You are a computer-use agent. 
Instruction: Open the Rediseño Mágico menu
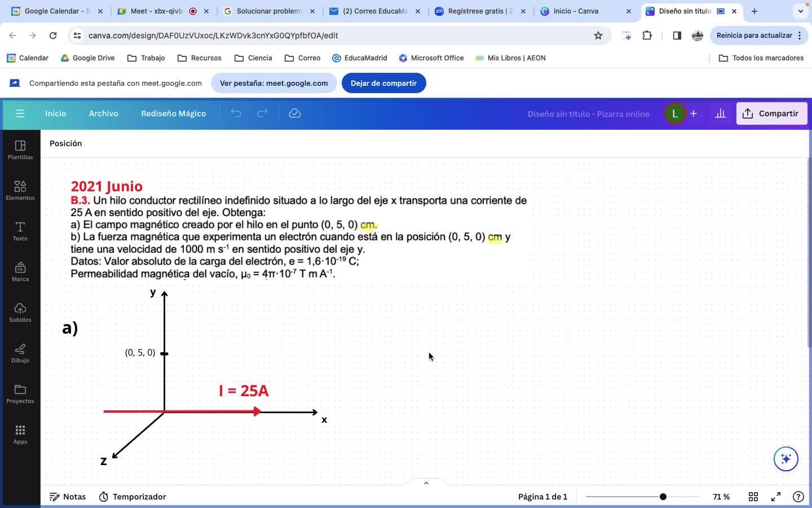(x=174, y=113)
